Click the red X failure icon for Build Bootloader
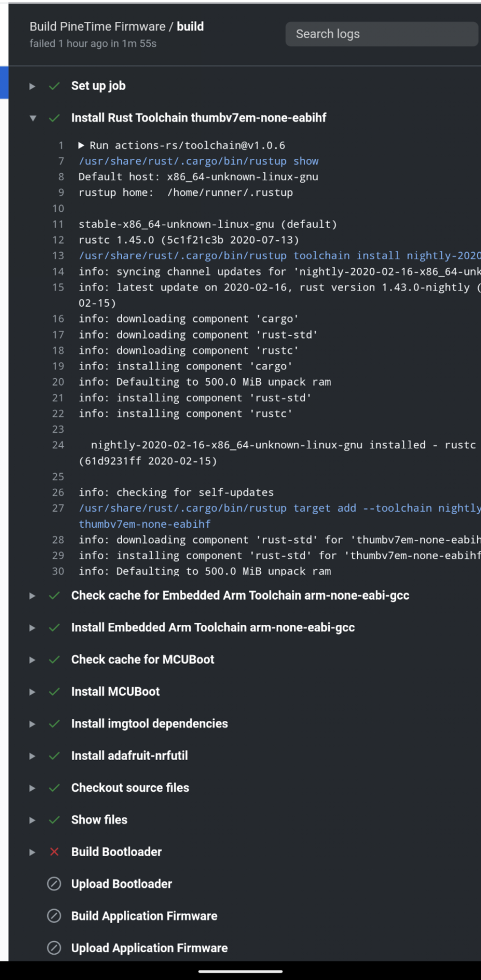The image size is (481, 980). pyautogui.click(x=54, y=852)
